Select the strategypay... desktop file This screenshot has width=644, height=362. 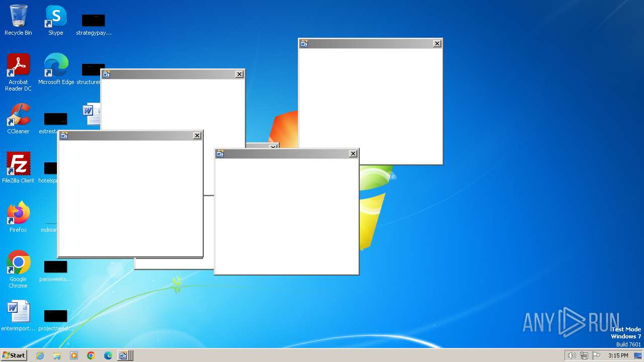click(94, 25)
